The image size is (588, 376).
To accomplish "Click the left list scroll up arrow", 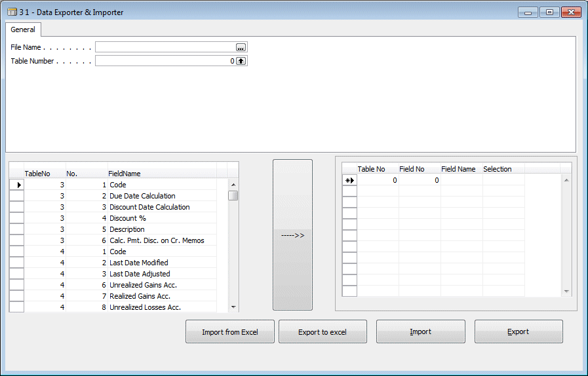I will pos(233,185).
